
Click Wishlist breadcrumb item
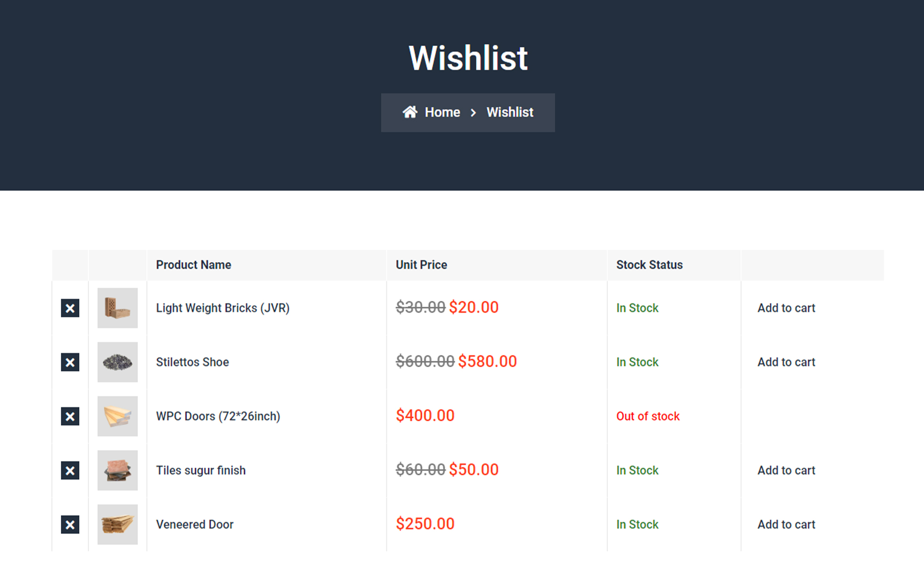point(509,112)
